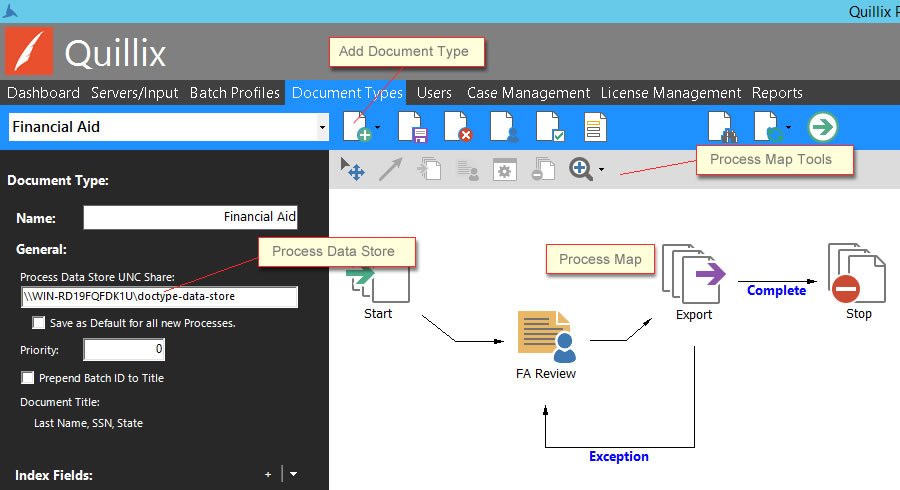Expand the document refresh dropdown arrow
This screenshot has width=900, height=490.
click(x=788, y=127)
